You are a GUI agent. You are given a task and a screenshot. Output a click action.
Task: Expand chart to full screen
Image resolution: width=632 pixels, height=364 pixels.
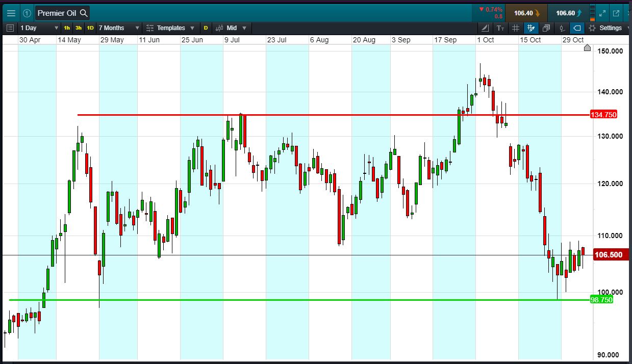(x=603, y=13)
